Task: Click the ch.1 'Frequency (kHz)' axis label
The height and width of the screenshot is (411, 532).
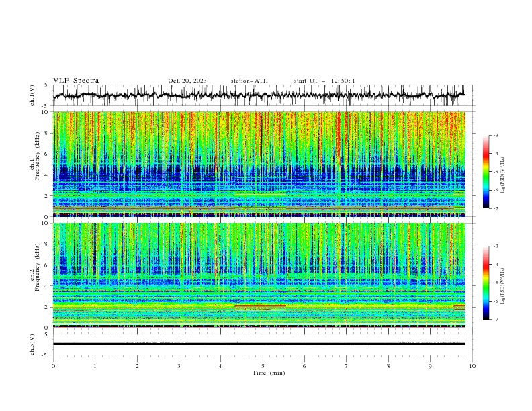Action: [38, 156]
